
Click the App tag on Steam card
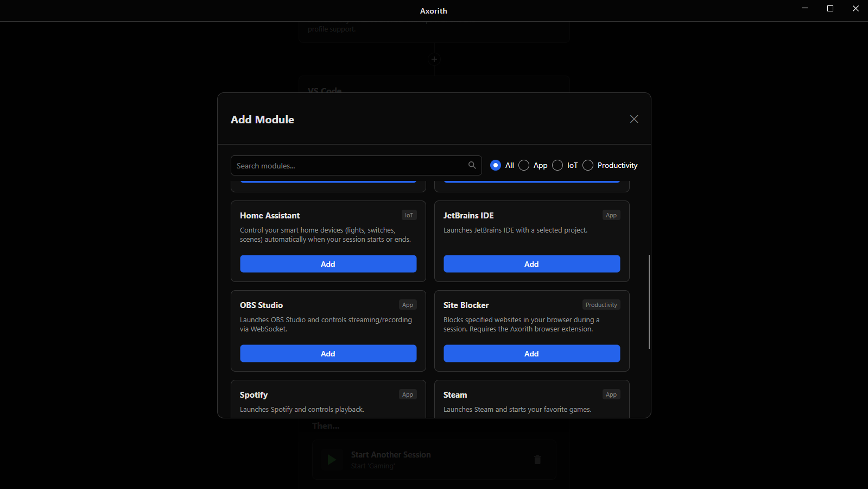(611, 394)
